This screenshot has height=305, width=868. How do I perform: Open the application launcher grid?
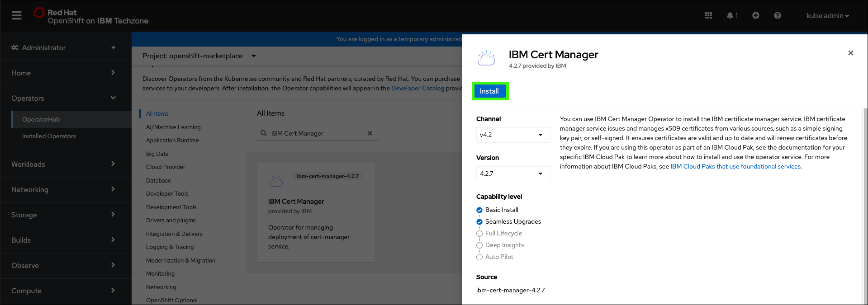click(x=708, y=15)
